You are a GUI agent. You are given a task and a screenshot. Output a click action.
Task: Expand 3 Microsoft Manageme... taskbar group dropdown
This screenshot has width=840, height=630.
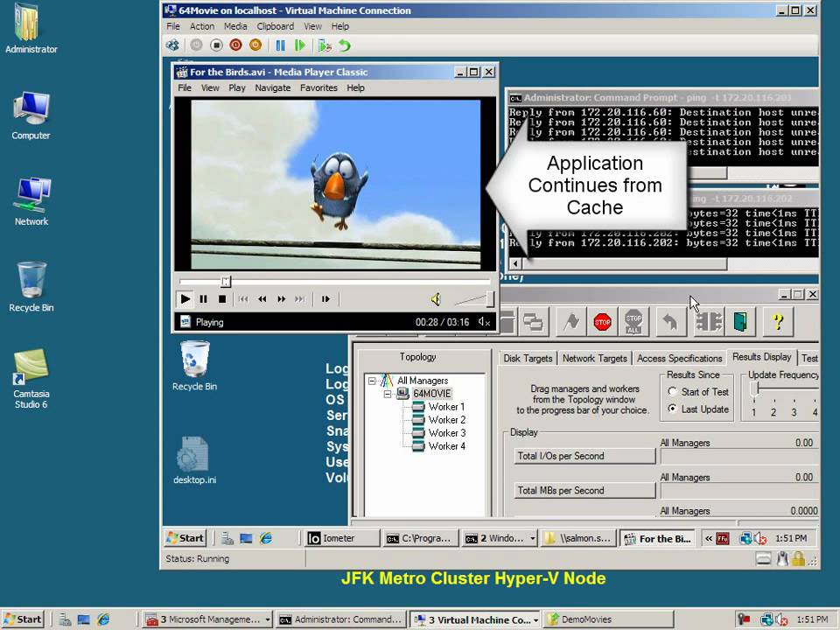[268, 619]
